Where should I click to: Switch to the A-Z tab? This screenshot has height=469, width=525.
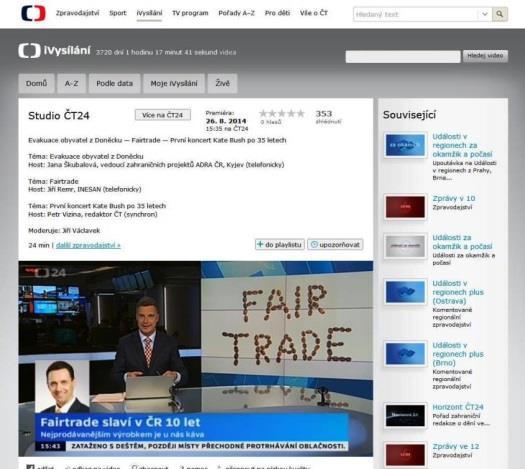(71, 83)
